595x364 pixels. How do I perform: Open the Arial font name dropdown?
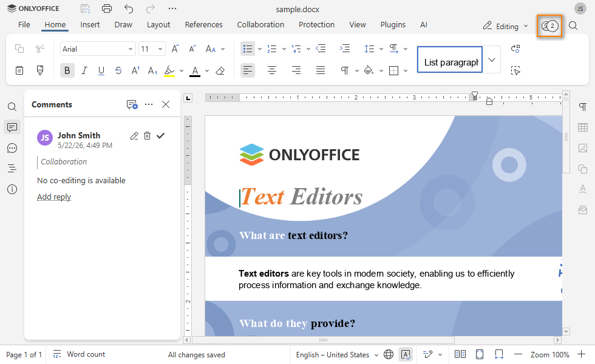(130, 49)
